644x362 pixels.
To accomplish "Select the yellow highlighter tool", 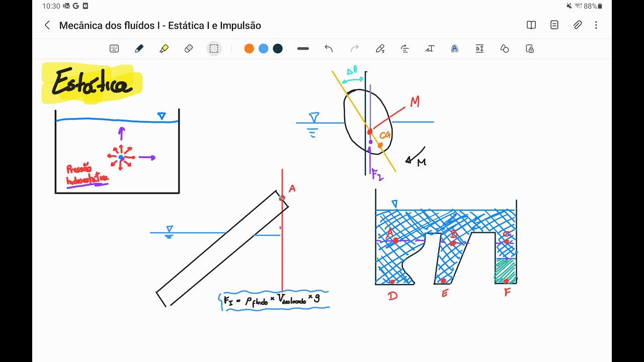I will point(164,49).
